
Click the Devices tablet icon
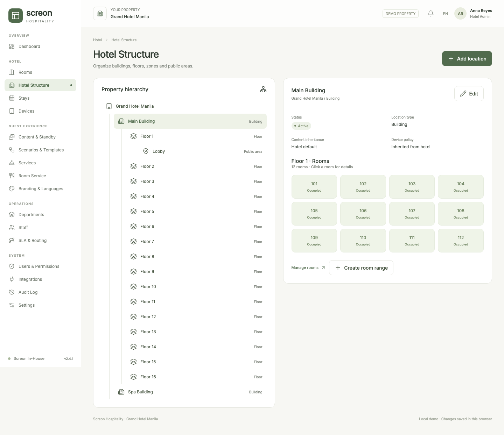click(x=12, y=111)
